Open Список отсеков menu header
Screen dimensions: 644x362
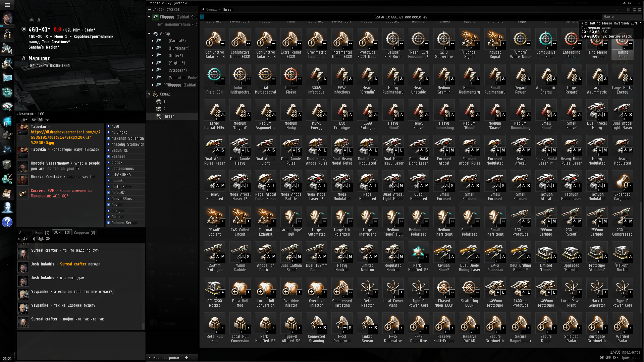(x=164, y=9)
